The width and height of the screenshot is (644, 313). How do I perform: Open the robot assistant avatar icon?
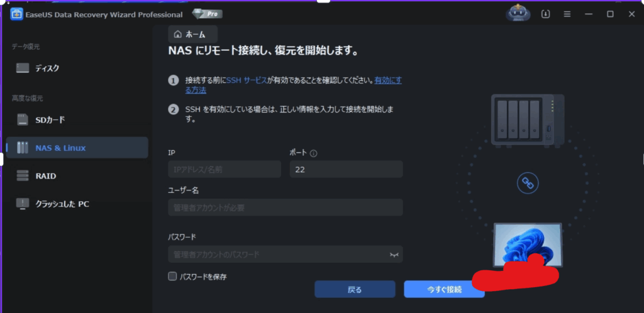(518, 13)
